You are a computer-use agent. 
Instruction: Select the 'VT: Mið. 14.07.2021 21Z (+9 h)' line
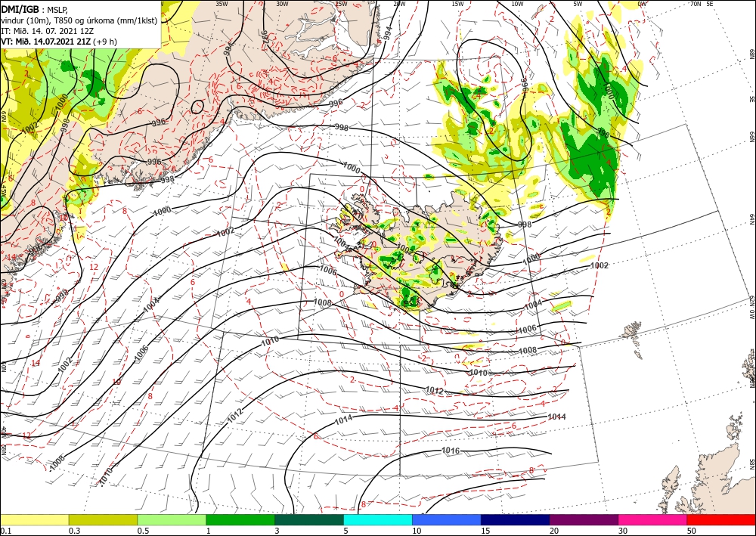tap(59, 41)
